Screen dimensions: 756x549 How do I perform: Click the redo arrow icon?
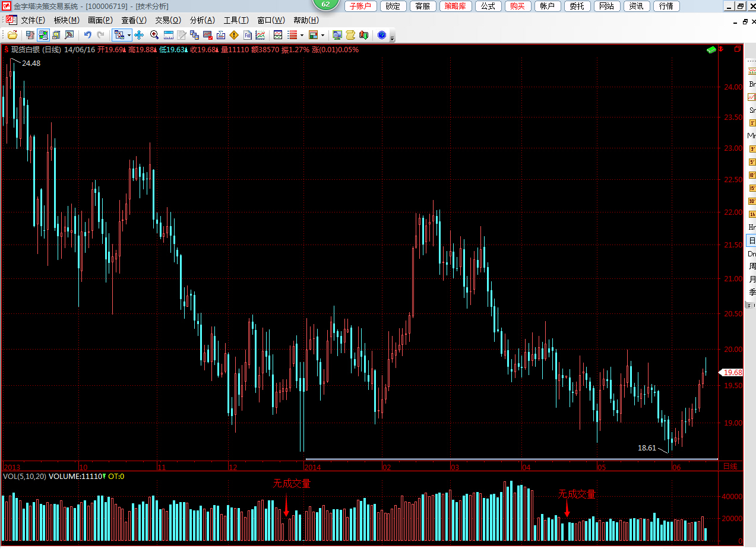pos(100,35)
